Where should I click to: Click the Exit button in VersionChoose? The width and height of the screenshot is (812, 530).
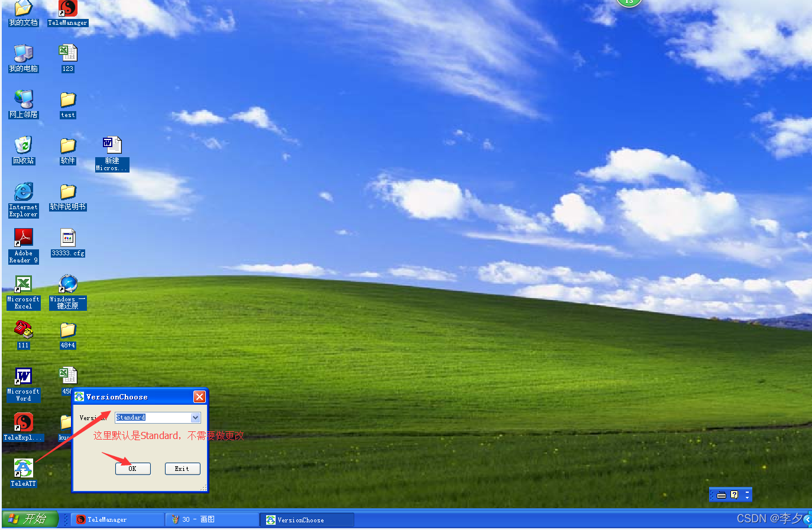click(x=182, y=469)
